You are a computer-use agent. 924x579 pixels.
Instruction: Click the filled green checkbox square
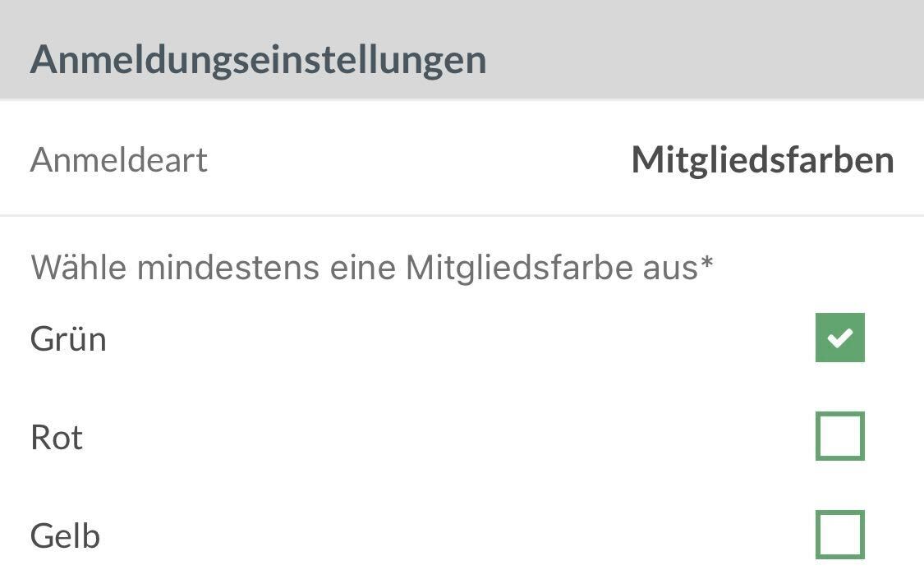click(839, 338)
